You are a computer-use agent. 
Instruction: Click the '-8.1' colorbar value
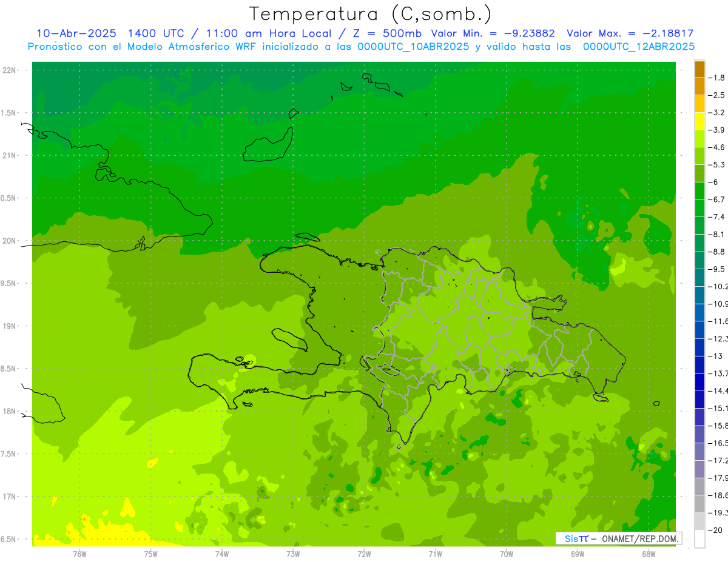click(717, 234)
